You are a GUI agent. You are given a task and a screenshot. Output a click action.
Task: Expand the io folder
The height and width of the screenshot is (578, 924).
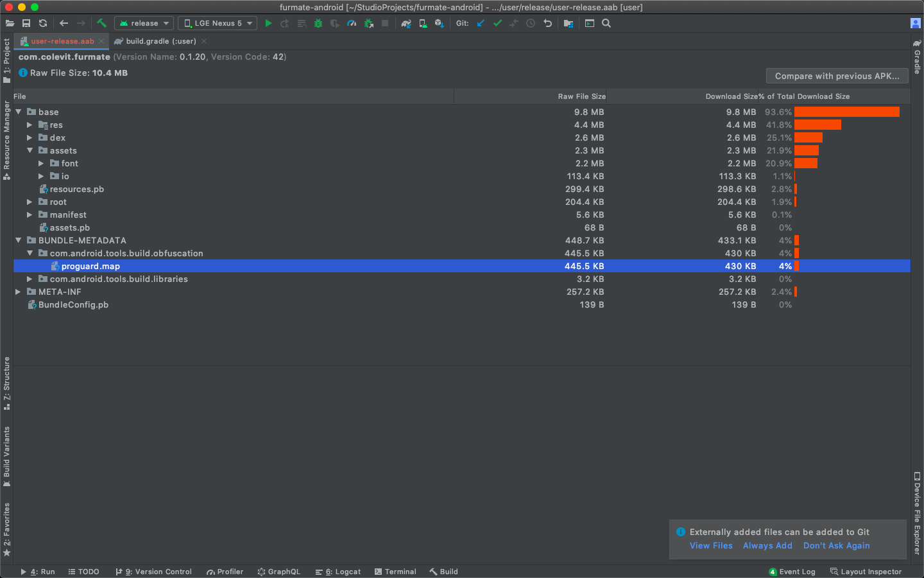coord(41,176)
